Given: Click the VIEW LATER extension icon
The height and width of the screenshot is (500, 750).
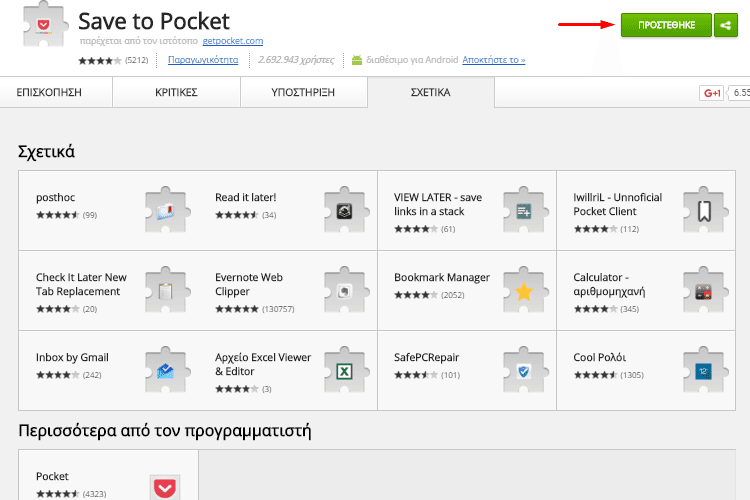Looking at the screenshot, I should [524, 210].
